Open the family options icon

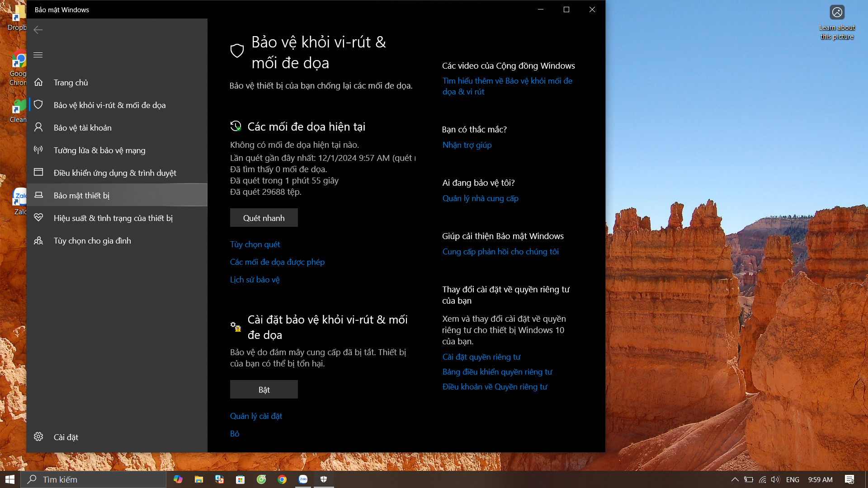tap(38, 240)
